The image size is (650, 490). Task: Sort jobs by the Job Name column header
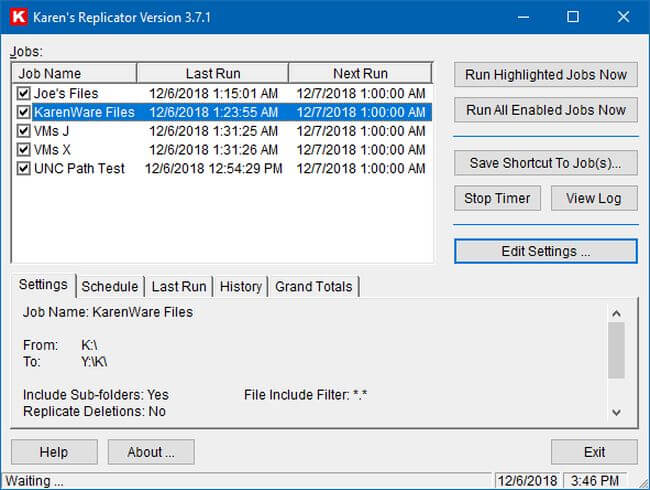(x=74, y=73)
